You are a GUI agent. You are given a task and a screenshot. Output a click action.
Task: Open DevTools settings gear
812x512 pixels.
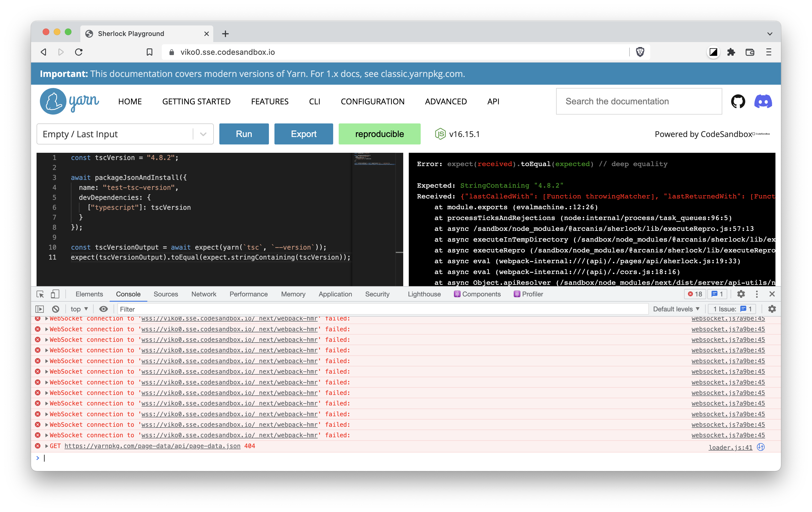741,294
